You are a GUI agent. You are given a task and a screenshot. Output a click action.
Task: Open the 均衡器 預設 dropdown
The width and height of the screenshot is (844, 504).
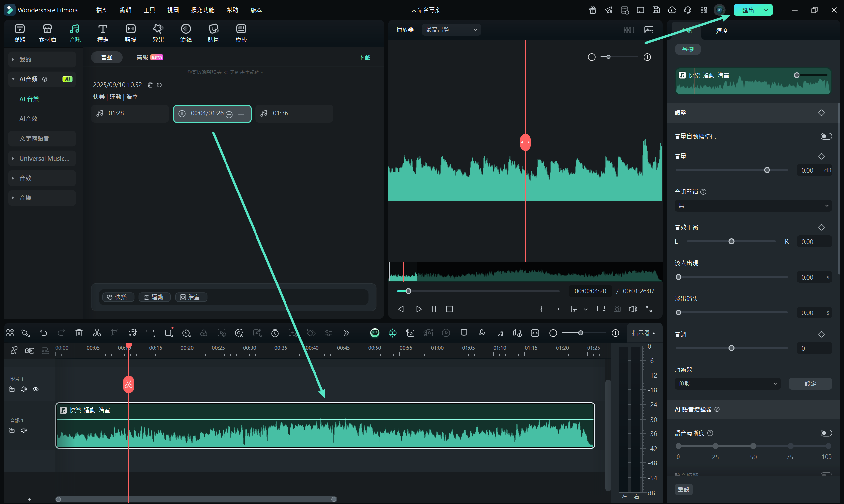click(x=728, y=384)
